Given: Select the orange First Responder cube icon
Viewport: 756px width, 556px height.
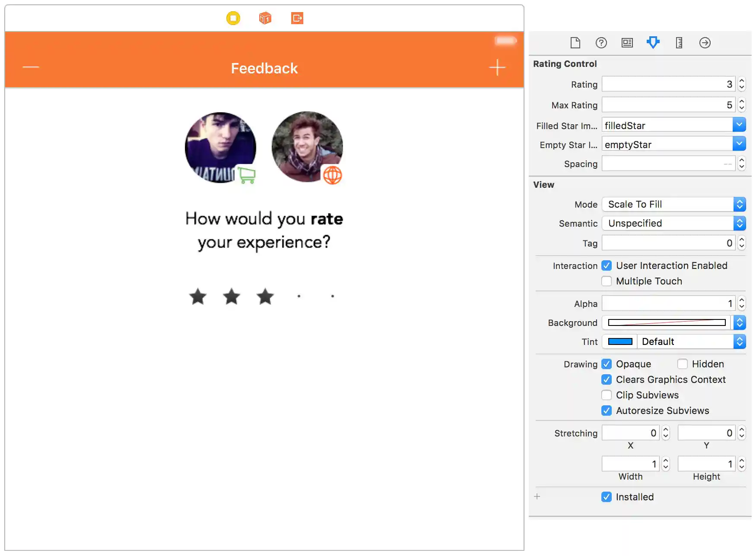Looking at the screenshot, I should click(x=265, y=18).
